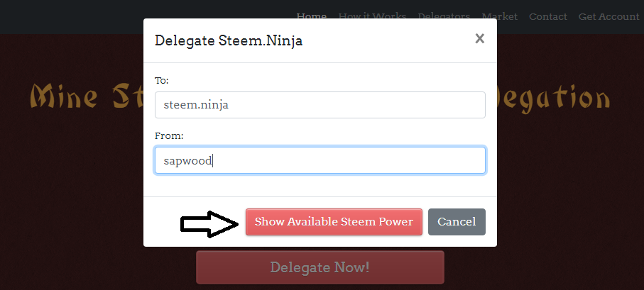Screen dimensions: 644x290
Task: Click the black arrow pointing at the button
Action: pyautogui.click(x=209, y=224)
